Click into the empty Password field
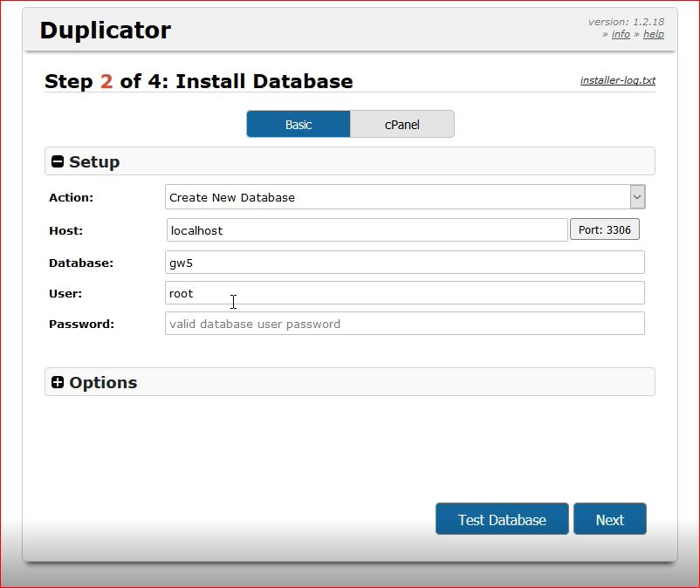 [x=405, y=324]
